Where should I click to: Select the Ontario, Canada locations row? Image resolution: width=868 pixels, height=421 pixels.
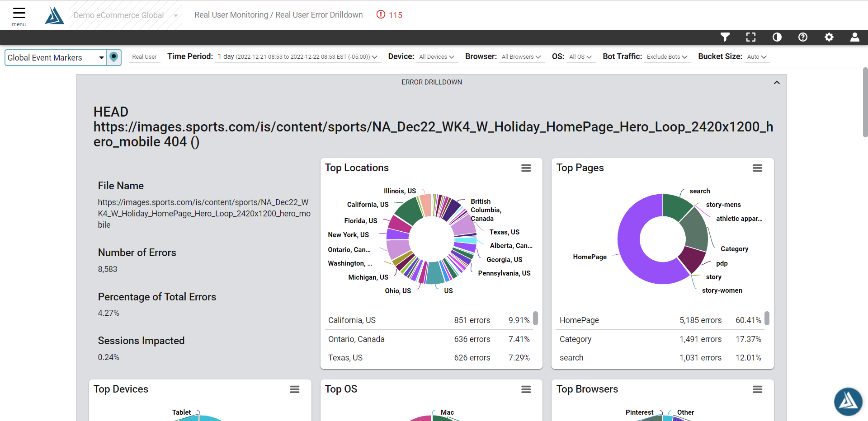[429, 339]
